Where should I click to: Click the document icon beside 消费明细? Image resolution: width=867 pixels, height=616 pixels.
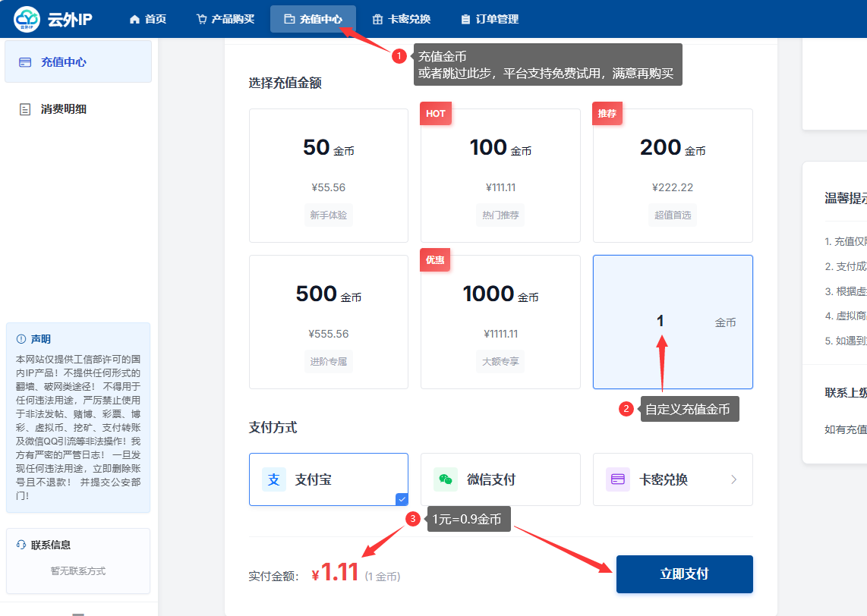(x=25, y=109)
